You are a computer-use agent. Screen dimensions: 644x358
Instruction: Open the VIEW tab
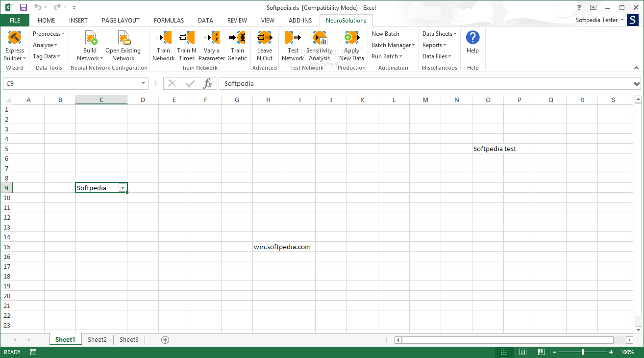click(x=268, y=21)
